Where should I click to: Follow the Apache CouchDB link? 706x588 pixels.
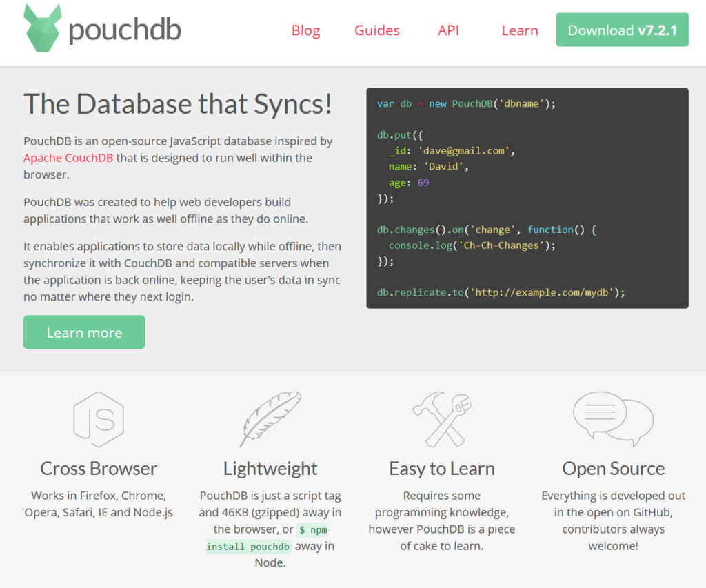tap(68, 157)
